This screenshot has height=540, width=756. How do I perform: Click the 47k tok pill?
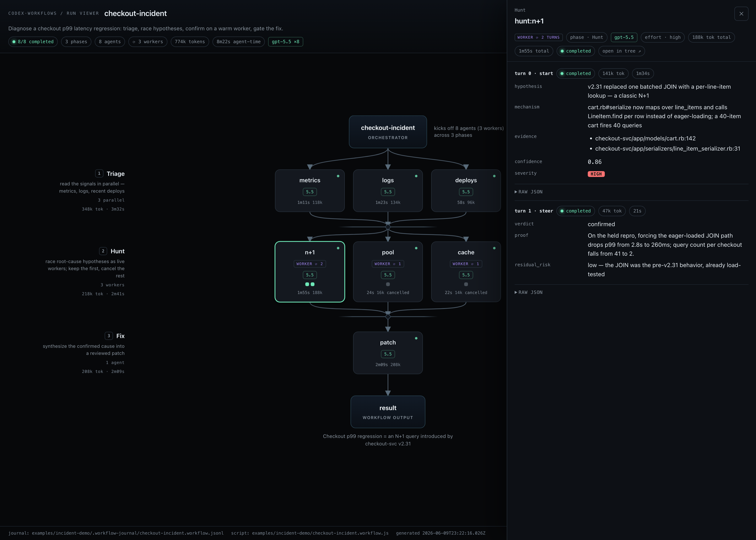point(612,211)
